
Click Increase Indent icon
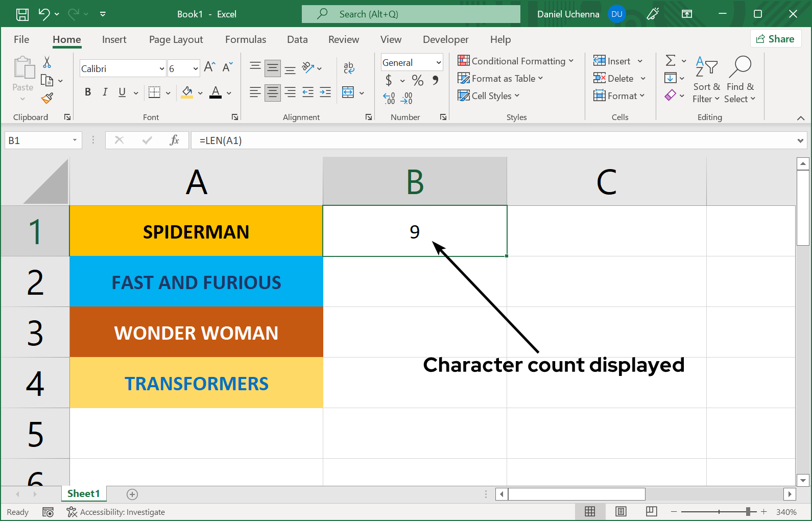point(325,92)
